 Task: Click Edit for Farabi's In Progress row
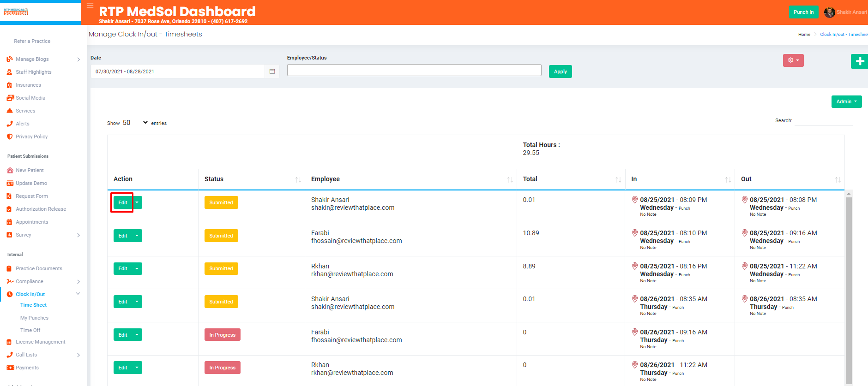click(x=123, y=335)
